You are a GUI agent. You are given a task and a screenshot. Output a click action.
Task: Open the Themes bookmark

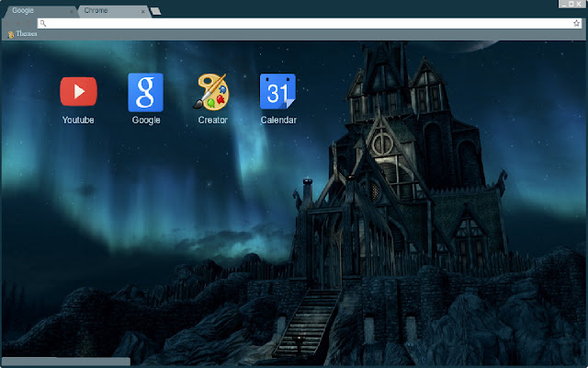point(22,34)
